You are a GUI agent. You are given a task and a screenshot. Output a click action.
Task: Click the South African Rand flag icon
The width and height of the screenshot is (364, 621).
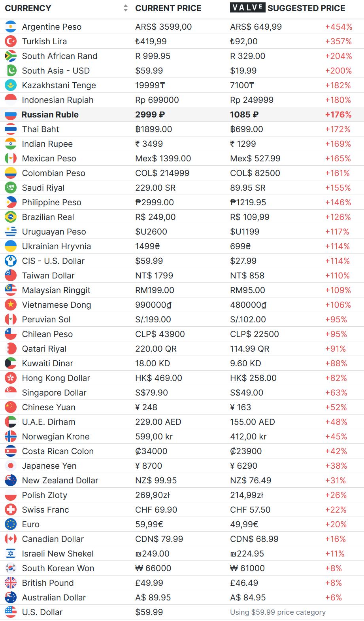click(x=11, y=56)
